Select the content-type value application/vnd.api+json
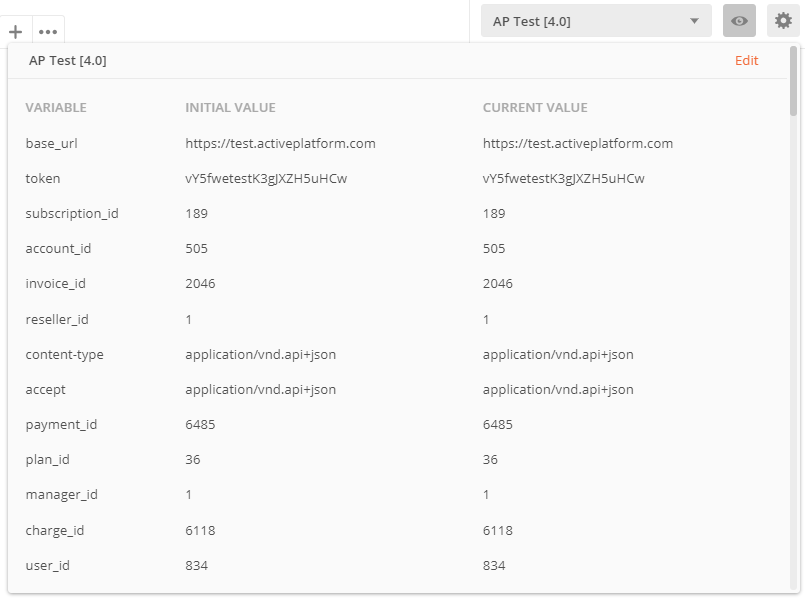Viewport: 805px width, 603px height. click(x=260, y=354)
